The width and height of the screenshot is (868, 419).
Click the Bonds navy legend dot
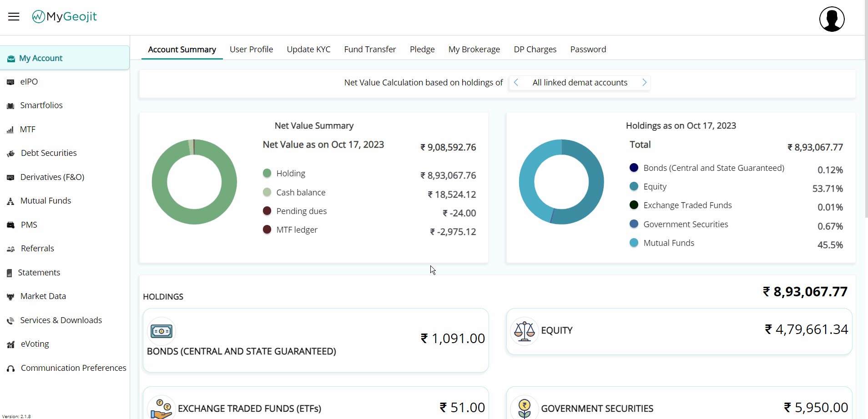coord(634,168)
